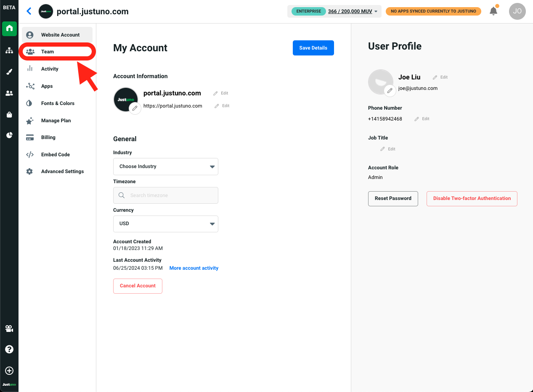Image resolution: width=533 pixels, height=392 pixels.
Task: Select the paintbrush design icon
Action: pos(9,72)
